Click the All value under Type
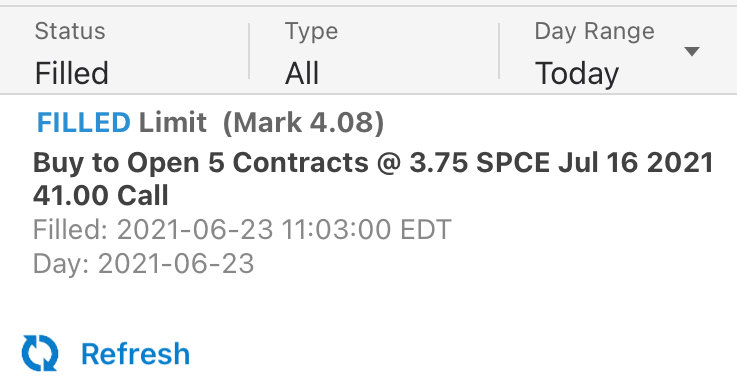The height and width of the screenshot is (384, 737). click(x=302, y=73)
